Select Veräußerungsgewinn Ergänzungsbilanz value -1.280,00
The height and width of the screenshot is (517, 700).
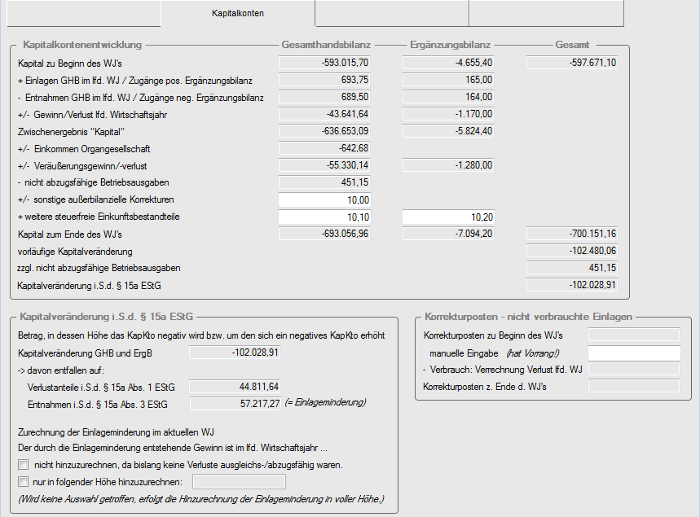[448, 165]
